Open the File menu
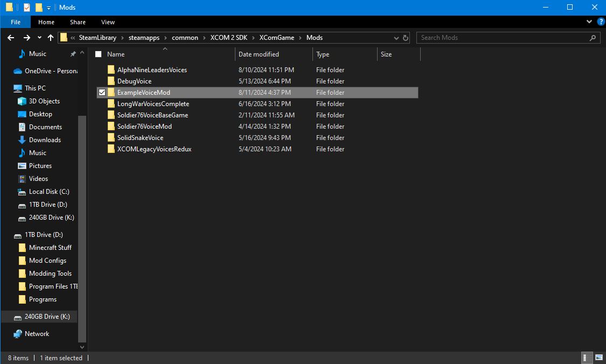 pyautogui.click(x=16, y=22)
